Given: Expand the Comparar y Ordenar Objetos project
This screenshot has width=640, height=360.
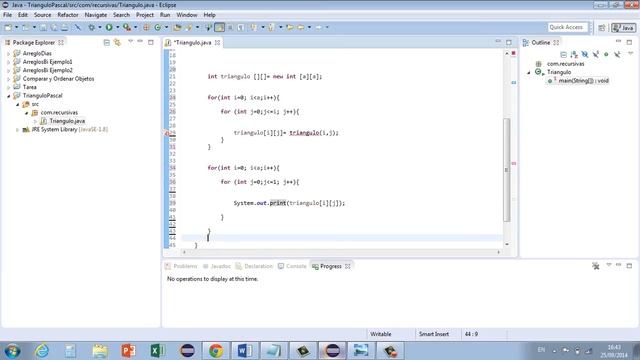Looking at the screenshot, I should tap(9, 79).
